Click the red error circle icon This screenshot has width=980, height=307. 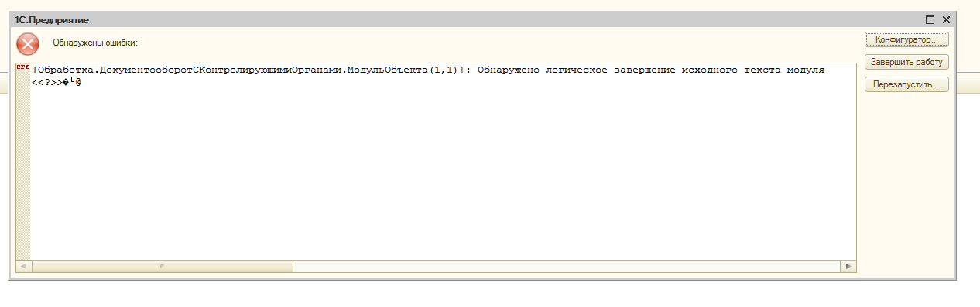click(28, 43)
